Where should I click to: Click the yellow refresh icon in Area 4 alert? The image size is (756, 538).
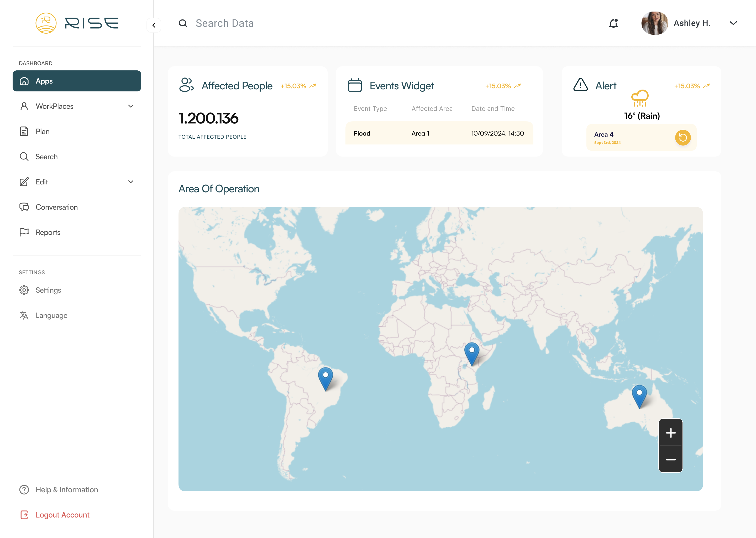point(682,137)
